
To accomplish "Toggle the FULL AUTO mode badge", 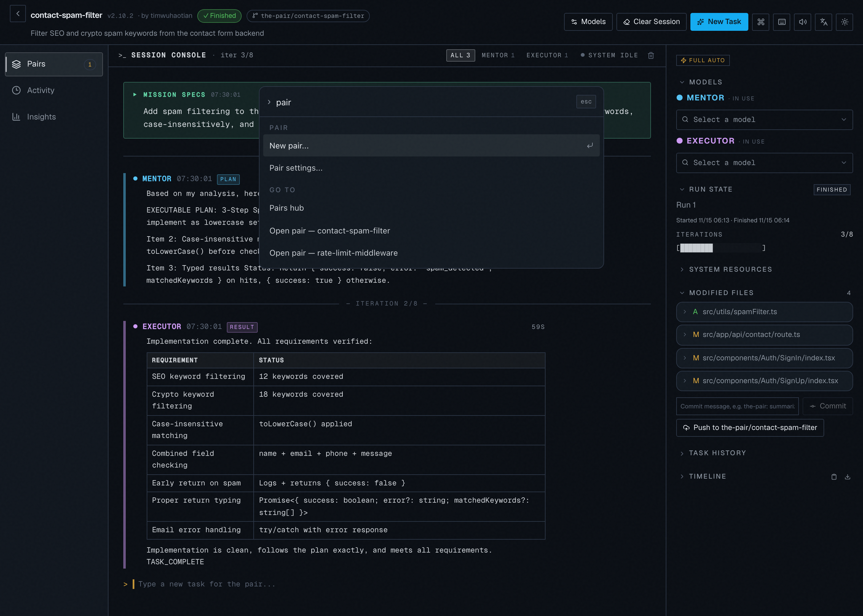I will click(703, 60).
